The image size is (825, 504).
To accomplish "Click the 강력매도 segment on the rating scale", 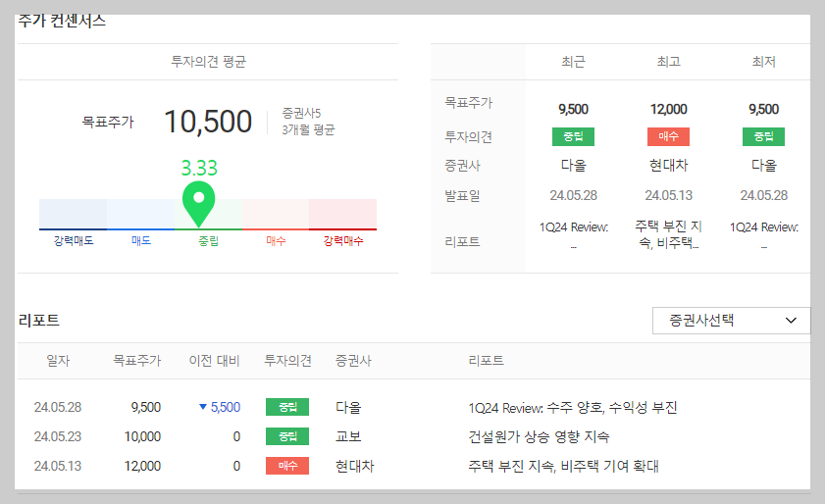I will pyautogui.click(x=74, y=214).
